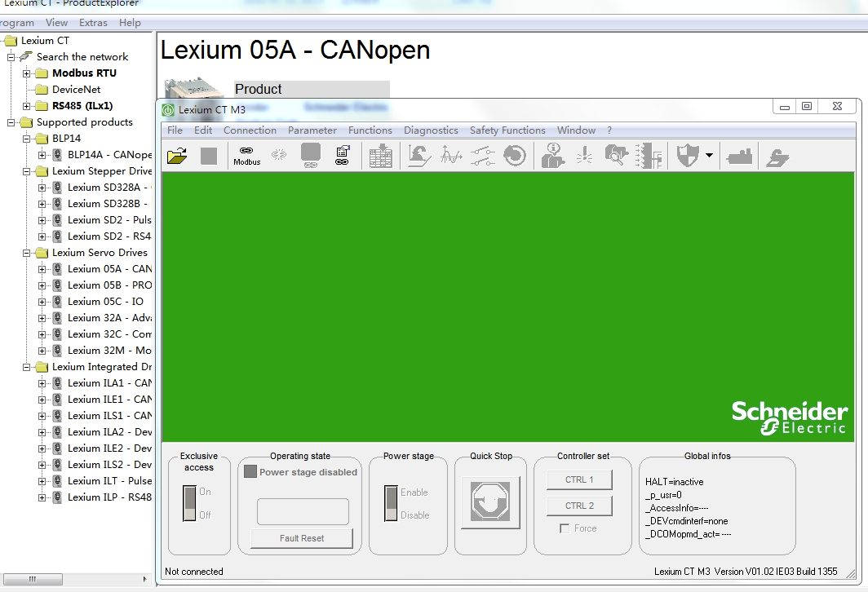Screen dimensions: 868x592
Task: Open the Help menu in ProductExplorer
Action: 130,23
